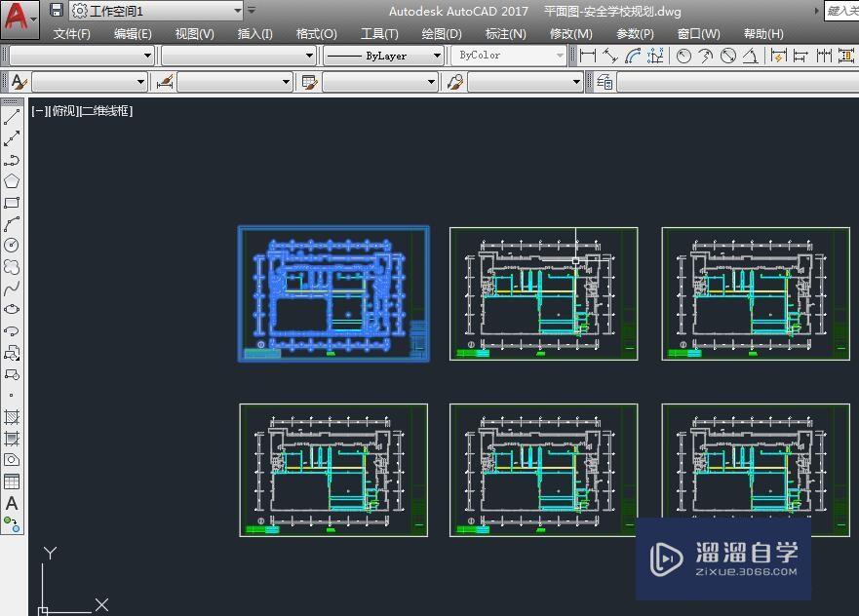Click the [俯视] viewport view label
The width and height of the screenshot is (859, 616).
click(63, 111)
